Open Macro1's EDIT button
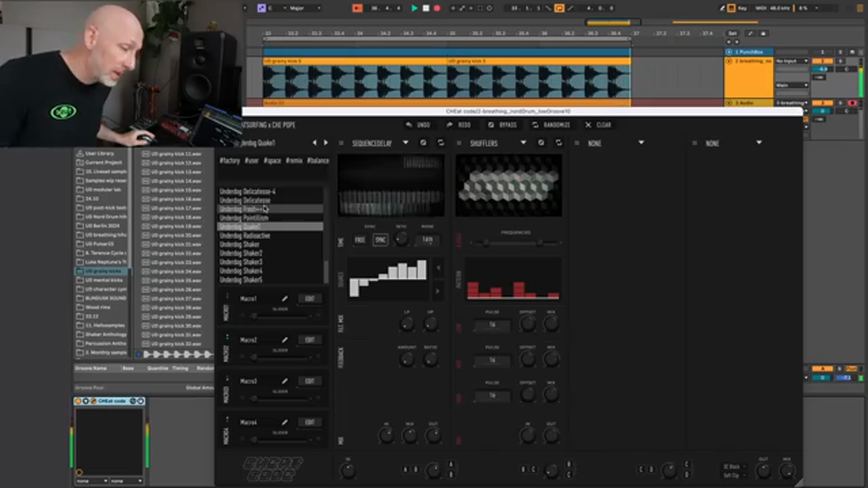This screenshot has width=868, height=488. tap(309, 298)
